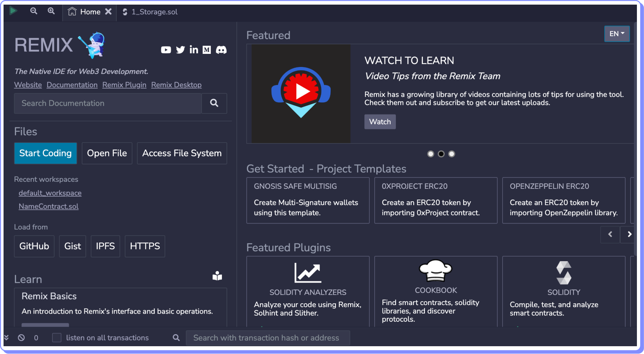Viewport: 644px width, 354px height.
Task: Click the Watch button
Action: click(380, 122)
